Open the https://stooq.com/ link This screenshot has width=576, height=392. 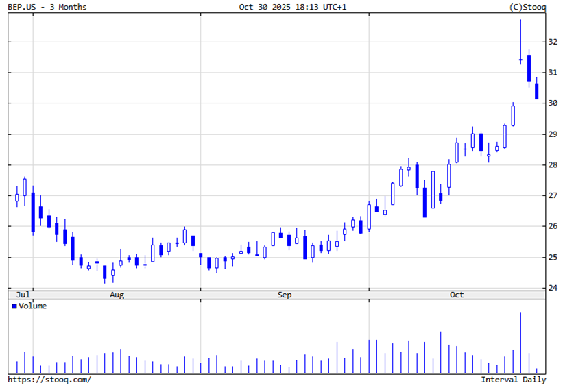click(49, 380)
